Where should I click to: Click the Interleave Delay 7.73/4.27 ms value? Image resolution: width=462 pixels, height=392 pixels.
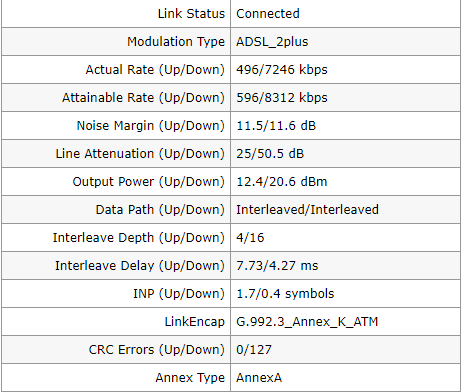(277, 266)
